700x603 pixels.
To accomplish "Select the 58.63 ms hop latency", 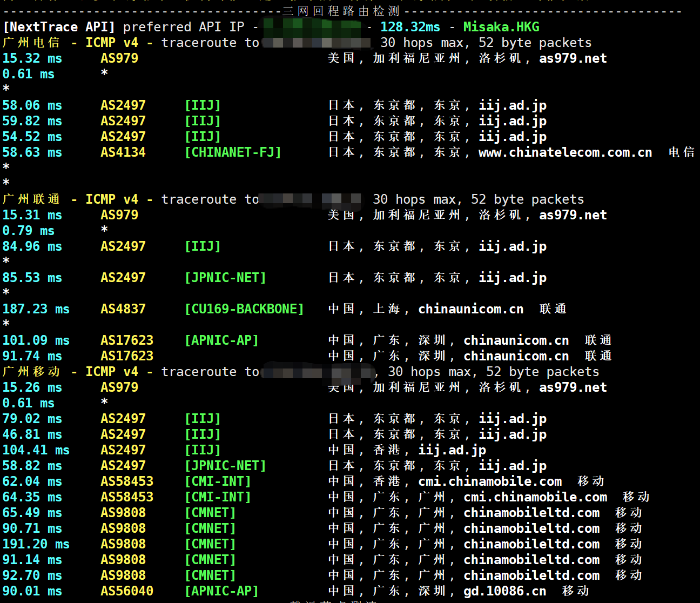I will point(32,152).
